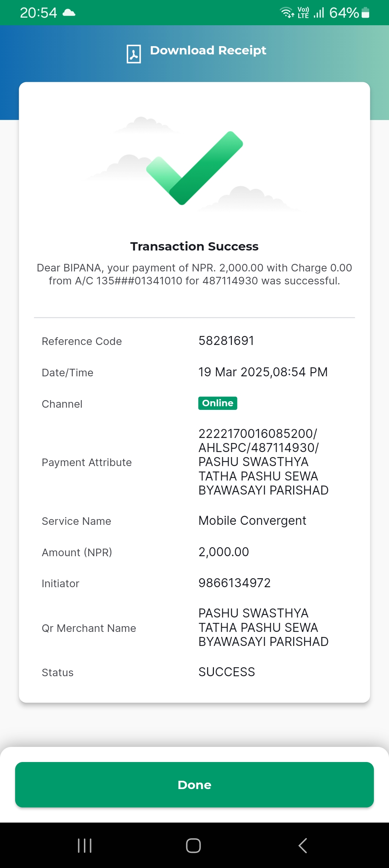This screenshot has height=868, width=389.
Task: Tap the battery indicator icon
Action: click(365, 13)
